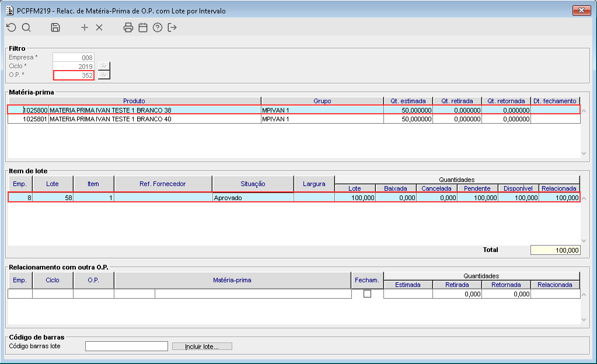Click the Código barras lote input field
The image size is (597, 364).
coord(127,346)
